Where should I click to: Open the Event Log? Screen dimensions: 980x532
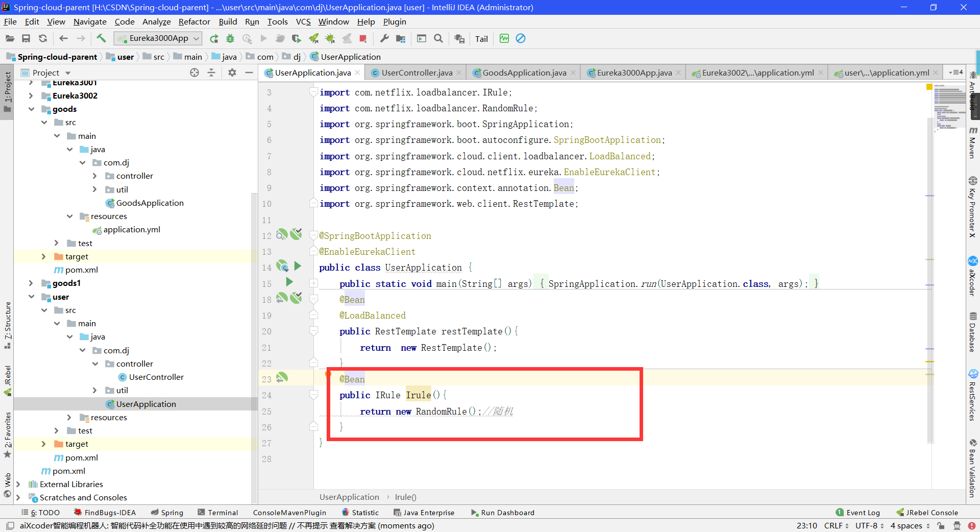click(858, 513)
